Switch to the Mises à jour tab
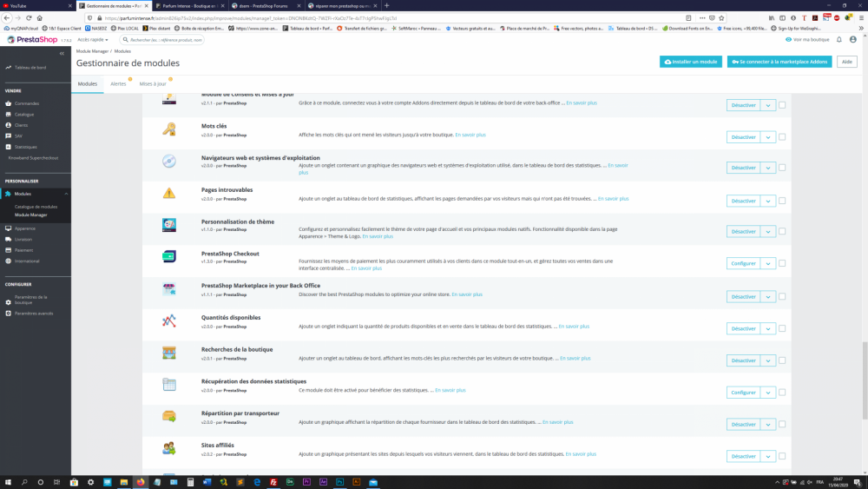This screenshot has width=868, height=489. pyautogui.click(x=153, y=83)
